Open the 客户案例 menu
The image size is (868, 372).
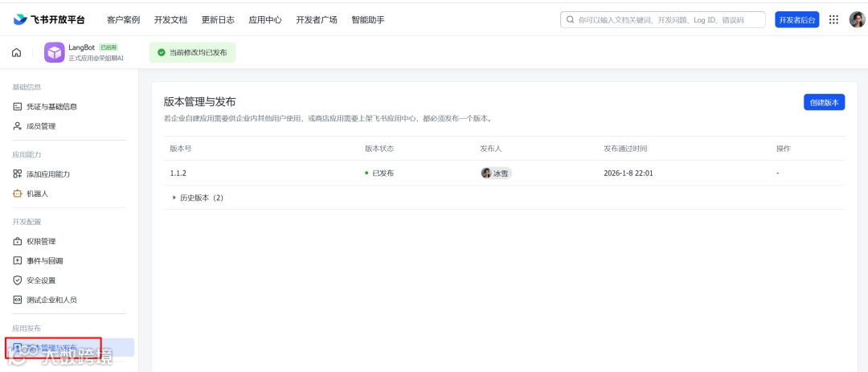pyautogui.click(x=123, y=20)
